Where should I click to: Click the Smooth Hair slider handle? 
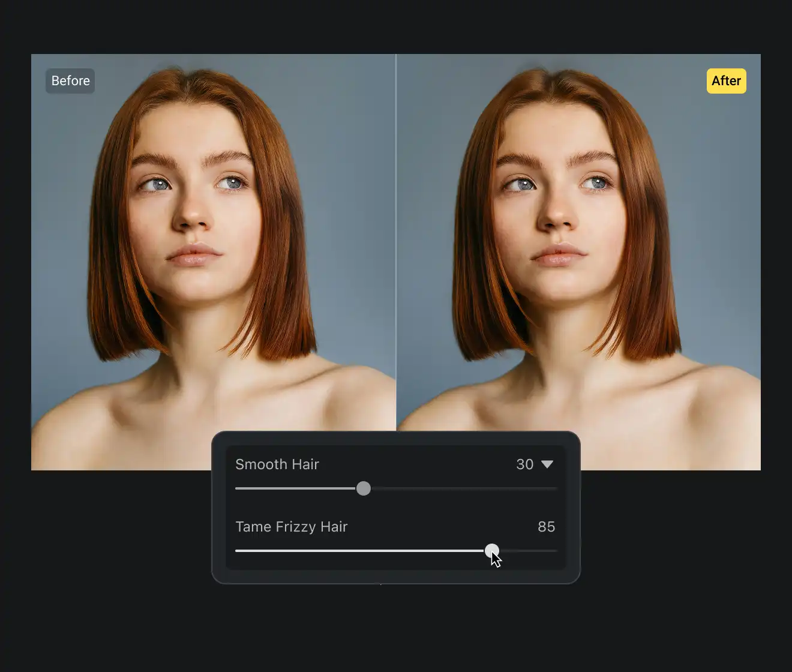click(x=363, y=488)
